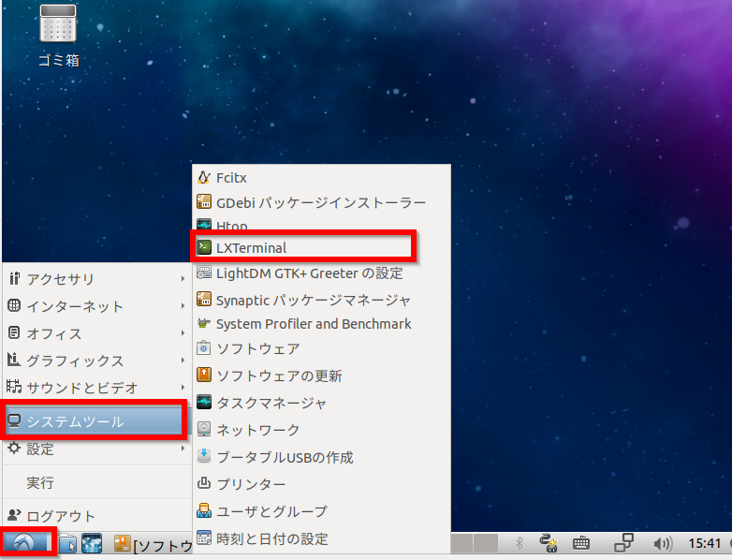This screenshot has height=560, width=732.
Task: Launch the file manager from the taskbar
Action: (x=67, y=544)
